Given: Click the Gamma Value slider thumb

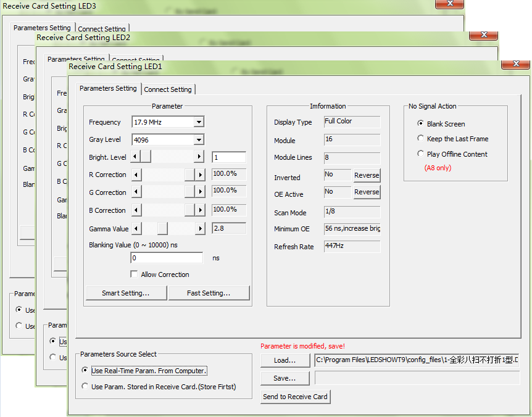Looking at the screenshot, I should pos(162,228).
